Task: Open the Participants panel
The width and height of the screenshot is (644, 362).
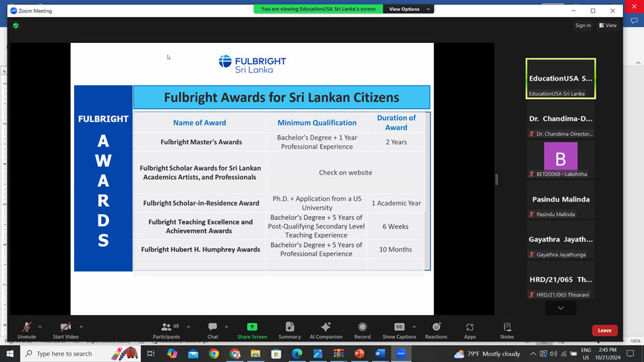Action: coord(166,330)
